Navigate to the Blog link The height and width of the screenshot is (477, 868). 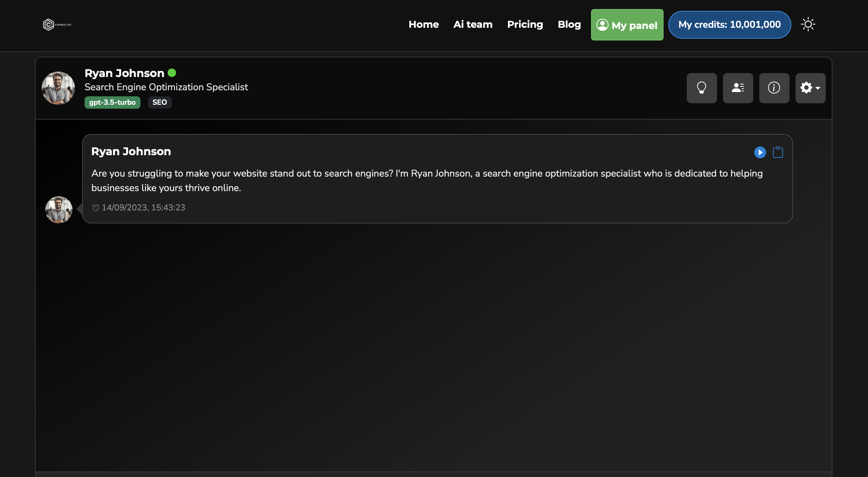569,24
